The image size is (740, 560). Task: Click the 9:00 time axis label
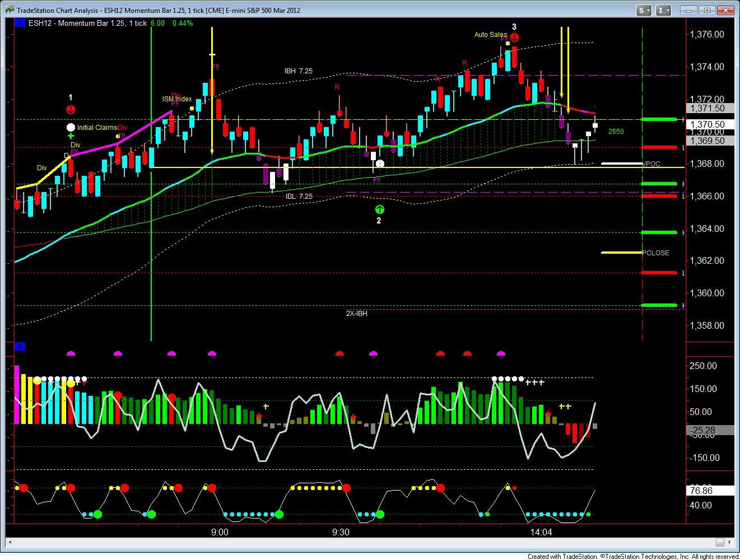point(220,532)
